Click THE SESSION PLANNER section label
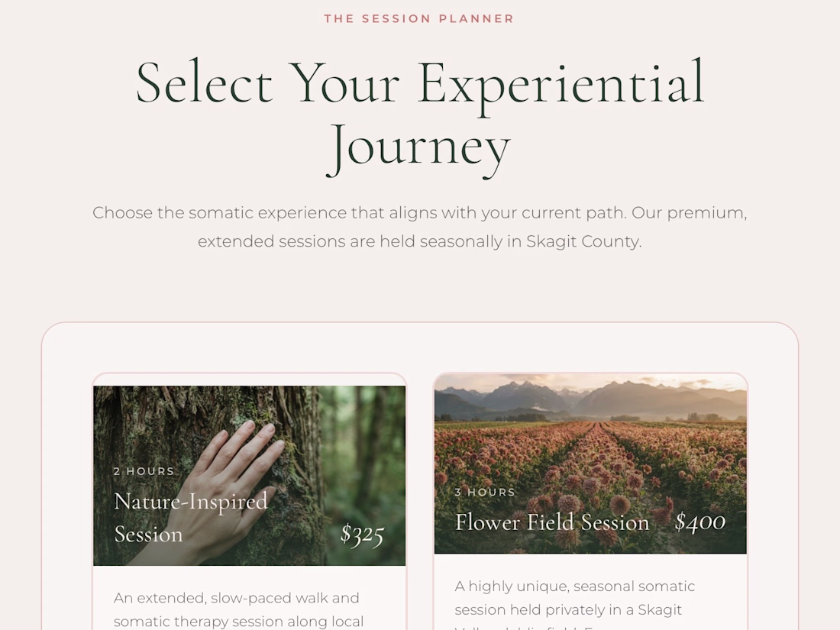The width and height of the screenshot is (840, 630). tap(419, 19)
